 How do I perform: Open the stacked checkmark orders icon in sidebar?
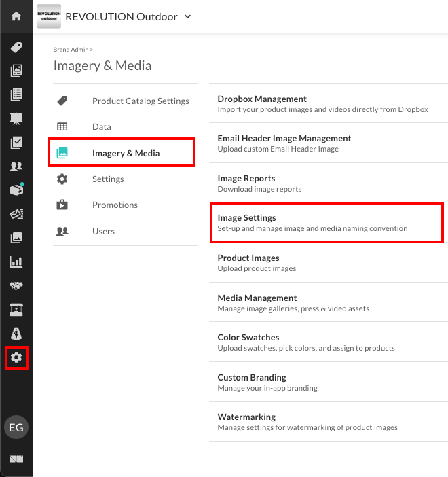pyautogui.click(x=16, y=143)
